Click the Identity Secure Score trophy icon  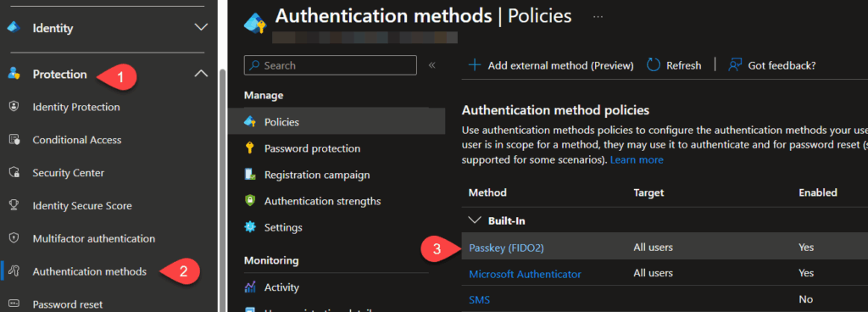[x=14, y=206]
